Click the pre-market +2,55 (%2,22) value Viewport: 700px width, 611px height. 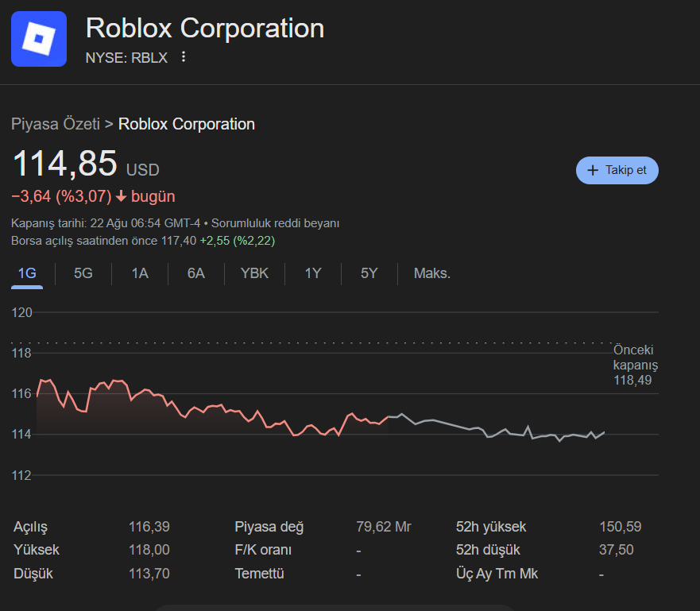(237, 241)
